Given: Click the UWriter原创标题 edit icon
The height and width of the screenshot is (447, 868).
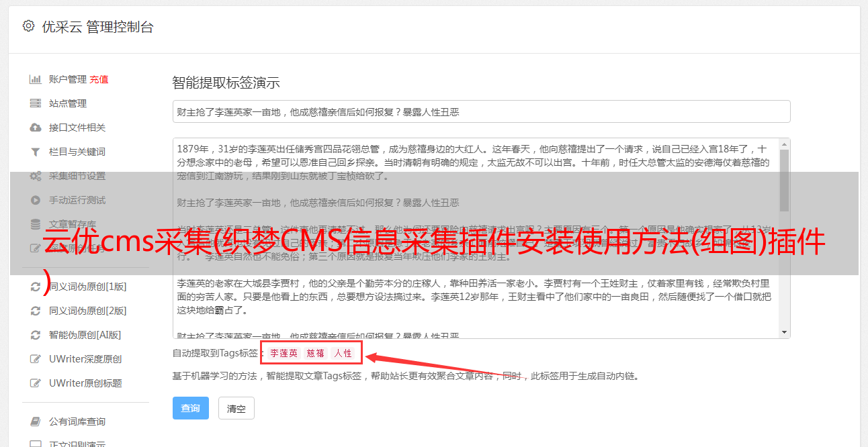Looking at the screenshot, I should tap(36, 383).
